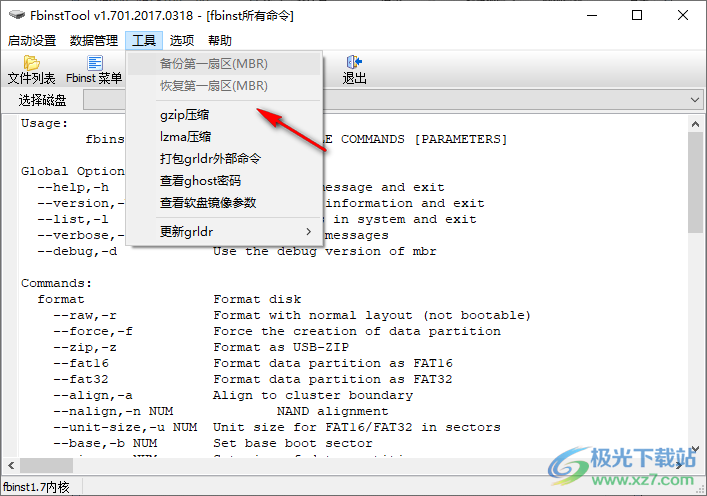
Task: Select 恢复第一扇区(MBR) menu entry
Action: coord(224,86)
